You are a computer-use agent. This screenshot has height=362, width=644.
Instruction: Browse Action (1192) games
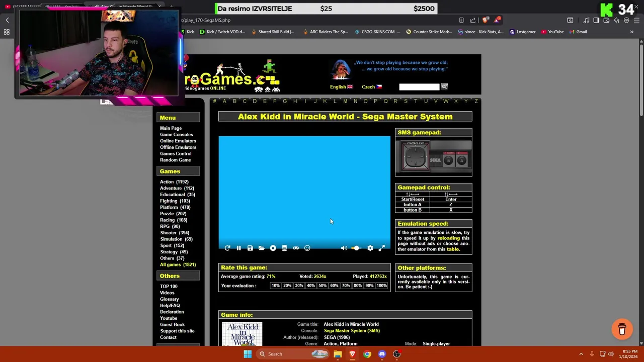[x=174, y=182]
